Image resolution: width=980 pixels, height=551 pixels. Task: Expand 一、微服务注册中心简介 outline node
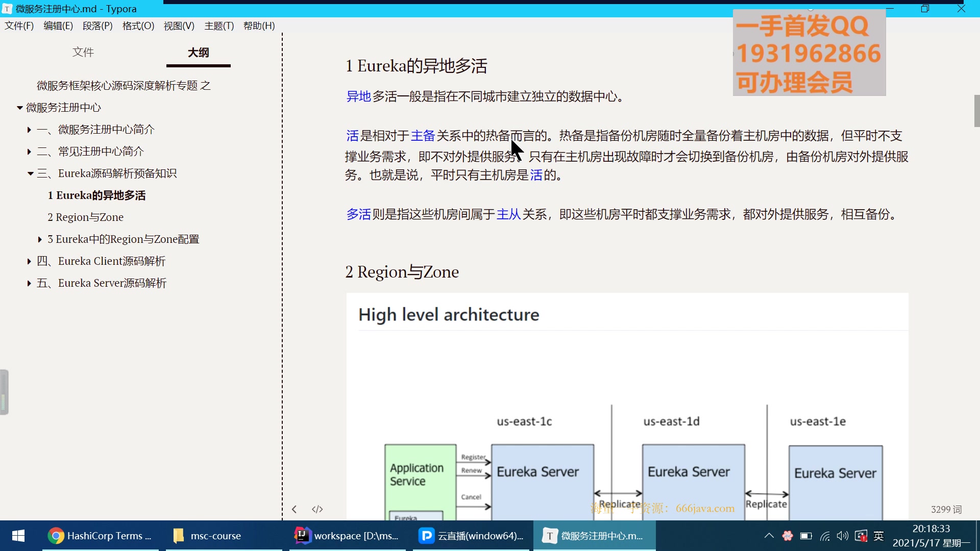click(x=29, y=130)
